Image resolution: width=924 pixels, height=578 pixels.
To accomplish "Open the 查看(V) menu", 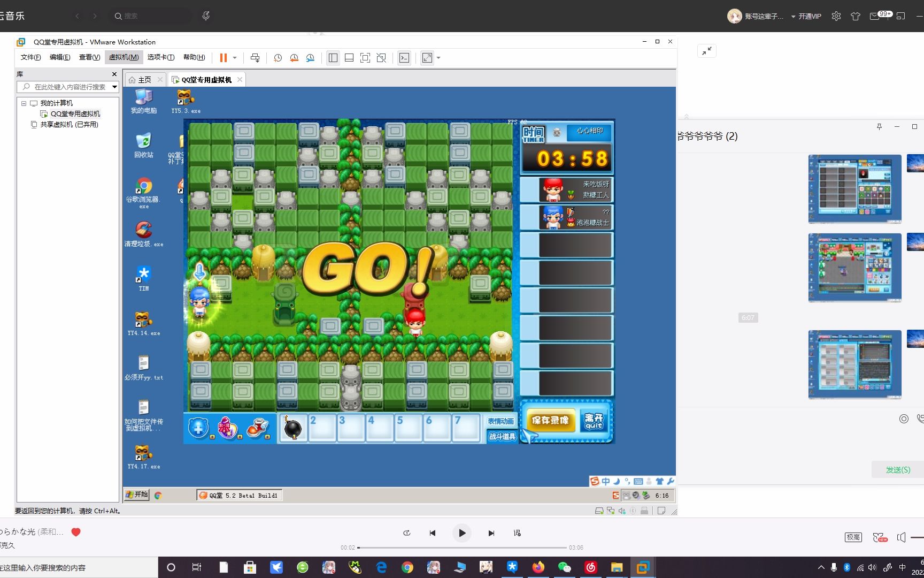I will pyautogui.click(x=89, y=57).
